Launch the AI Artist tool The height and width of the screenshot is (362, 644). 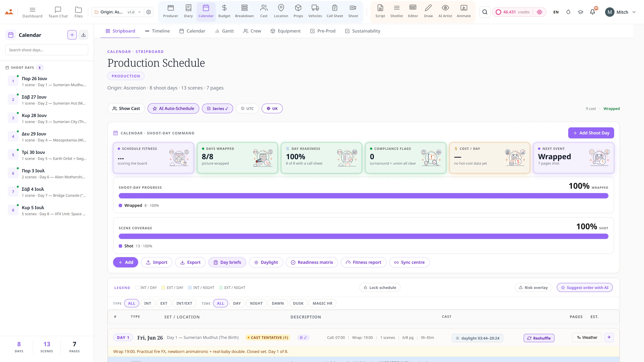click(x=445, y=12)
